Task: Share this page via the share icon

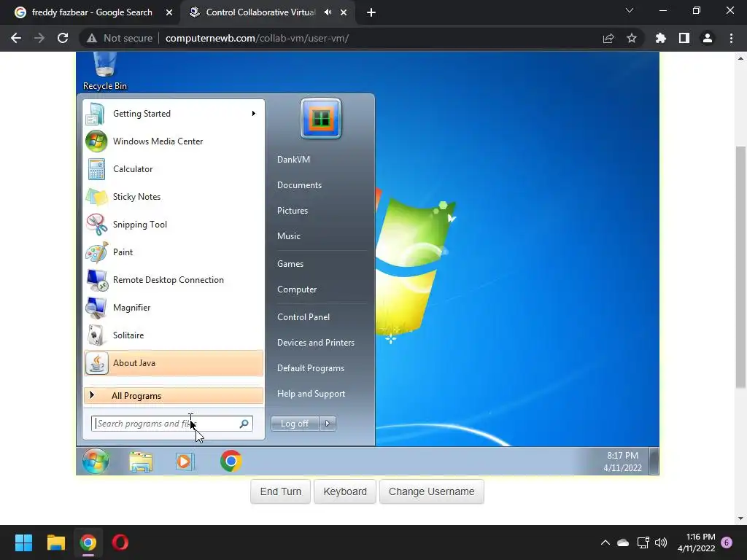Action: point(608,38)
